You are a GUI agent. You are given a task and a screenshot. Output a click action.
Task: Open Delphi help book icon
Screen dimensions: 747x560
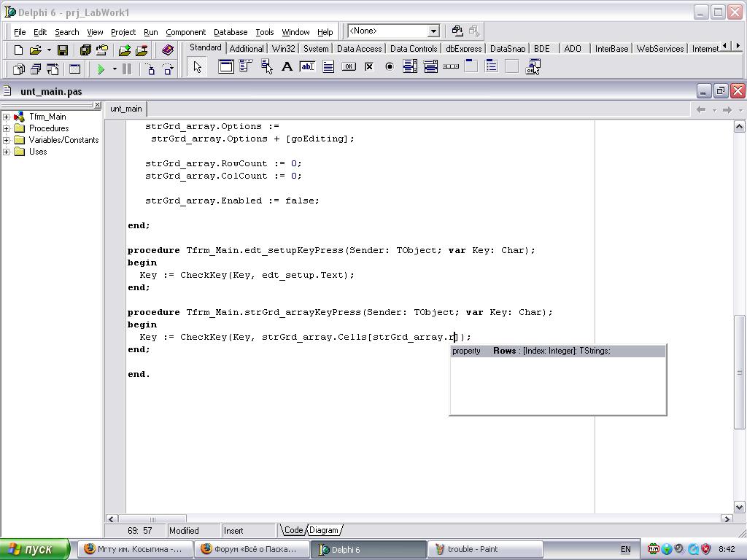tap(168, 50)
